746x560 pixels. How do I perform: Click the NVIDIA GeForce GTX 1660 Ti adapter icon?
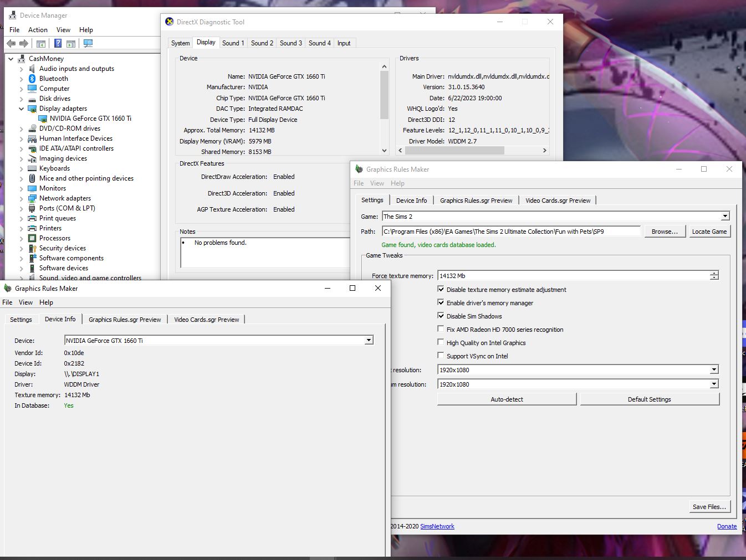pos(43,119)
